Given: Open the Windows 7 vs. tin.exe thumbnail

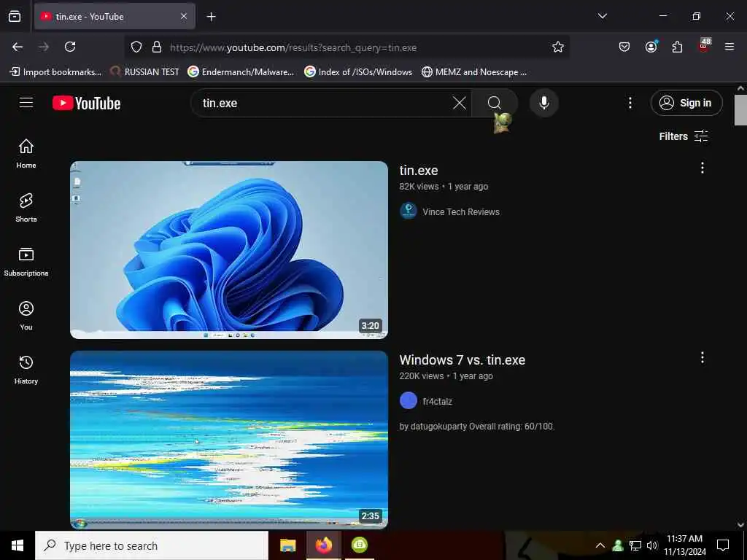Looking at the screenshot, I should (228, 440).
